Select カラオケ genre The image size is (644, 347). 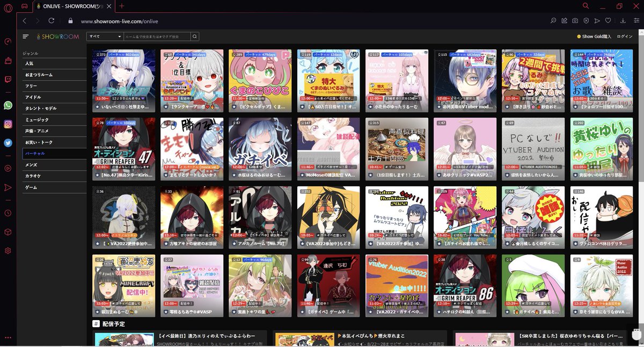point(54,176)
